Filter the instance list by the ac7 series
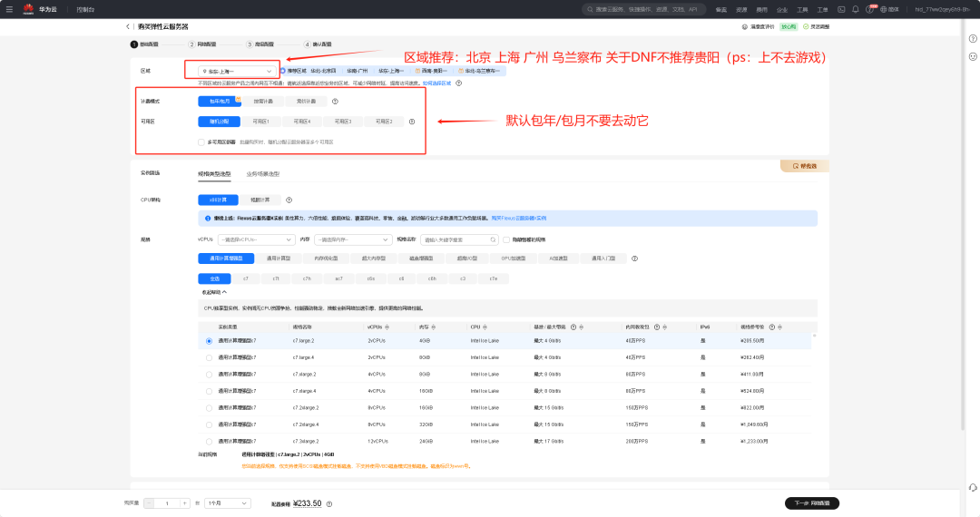This screenshot has height=517, width=980. point(338,279)
